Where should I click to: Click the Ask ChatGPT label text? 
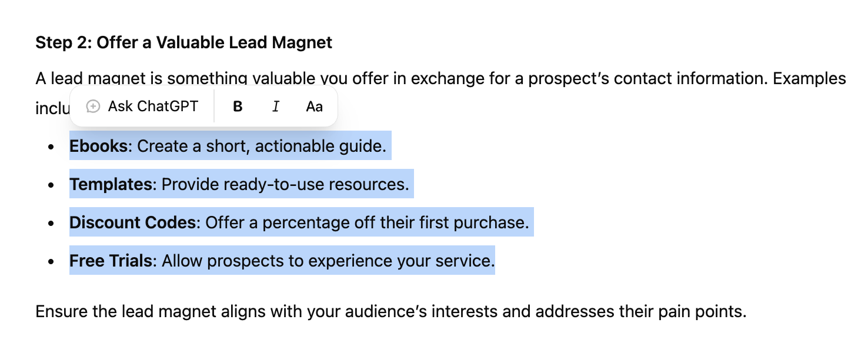coord(153,107)
